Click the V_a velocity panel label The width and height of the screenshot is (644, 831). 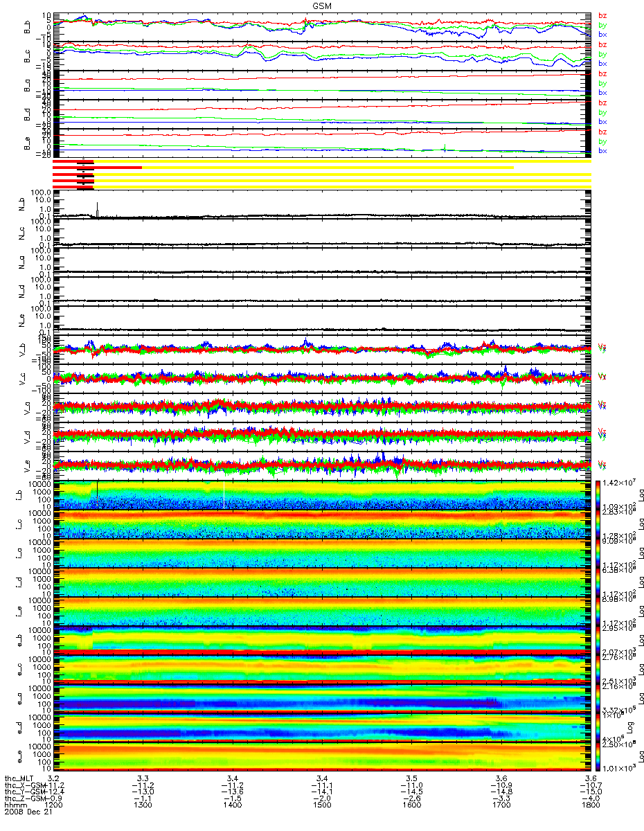pyautogui.click(x=26, y=407)
